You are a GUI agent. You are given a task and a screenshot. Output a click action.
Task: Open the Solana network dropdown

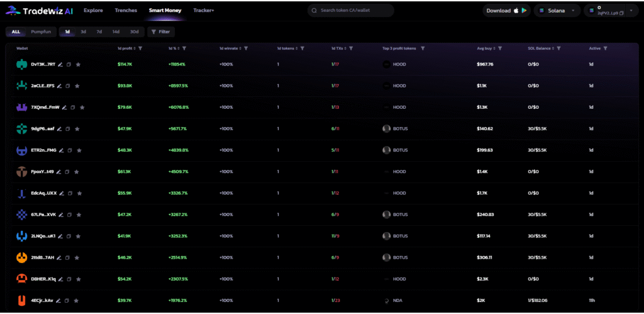pos(557,11)
